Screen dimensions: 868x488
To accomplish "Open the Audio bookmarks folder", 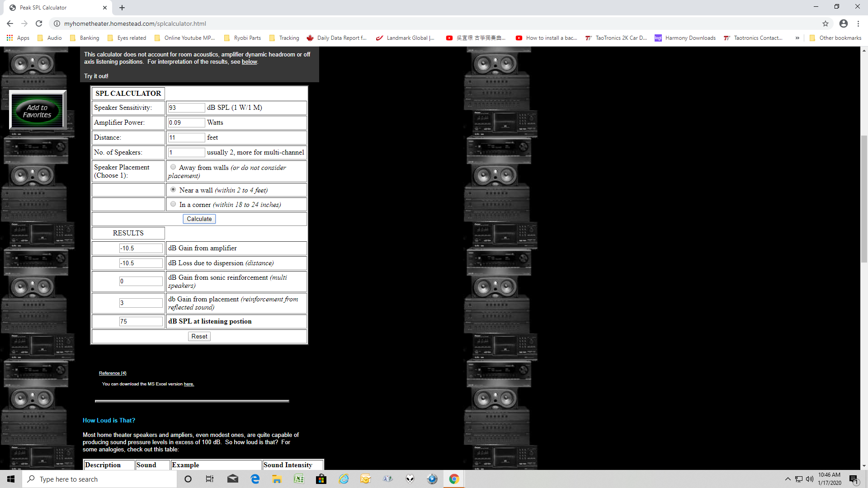I will (x=50, y=38).
